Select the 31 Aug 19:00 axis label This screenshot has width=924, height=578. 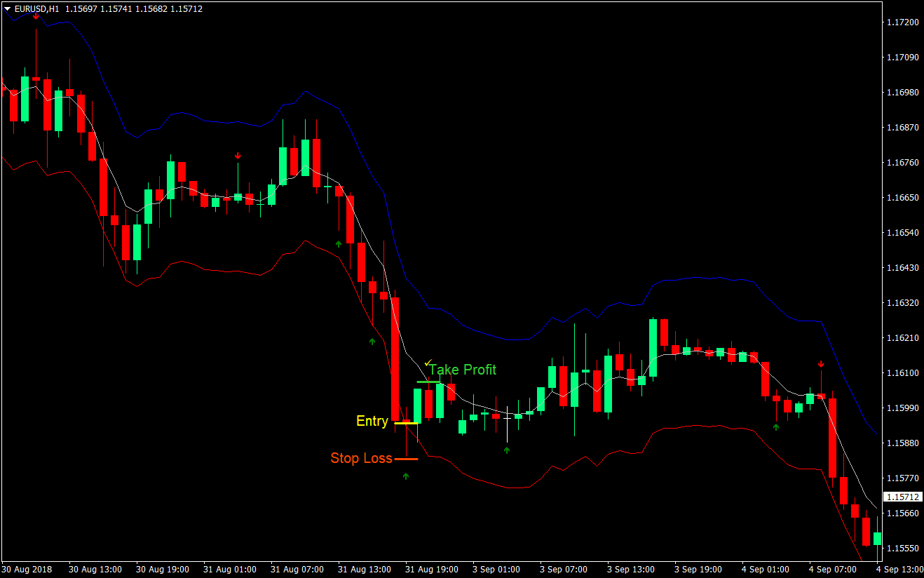431,570
